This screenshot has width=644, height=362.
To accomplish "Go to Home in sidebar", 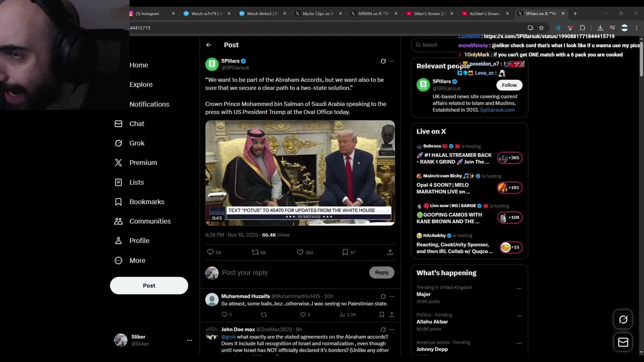I will point(139,65).
